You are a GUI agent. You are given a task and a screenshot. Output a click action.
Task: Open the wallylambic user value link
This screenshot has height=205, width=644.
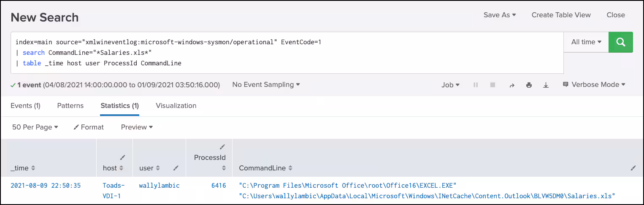tap(159, 185)
